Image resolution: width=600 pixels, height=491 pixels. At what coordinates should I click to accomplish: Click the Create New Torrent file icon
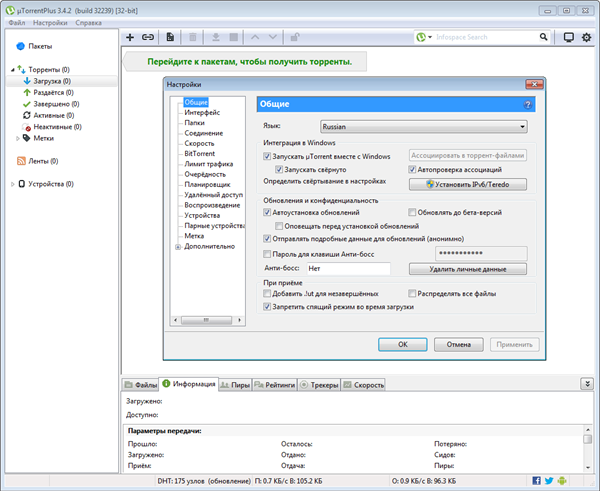click(171, 37)
